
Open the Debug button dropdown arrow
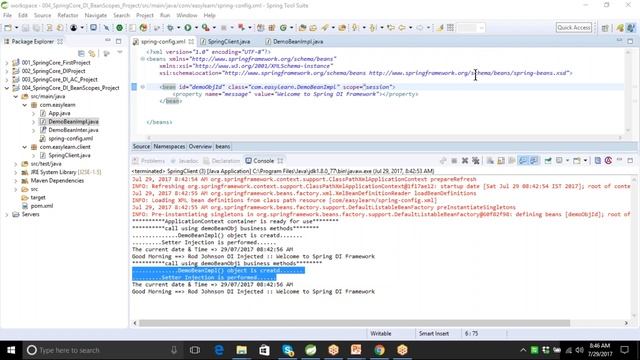(178, 28)
